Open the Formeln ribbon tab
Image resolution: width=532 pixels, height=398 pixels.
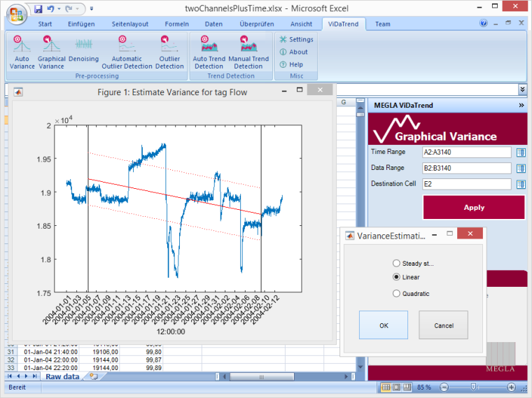tap(177, 24)
